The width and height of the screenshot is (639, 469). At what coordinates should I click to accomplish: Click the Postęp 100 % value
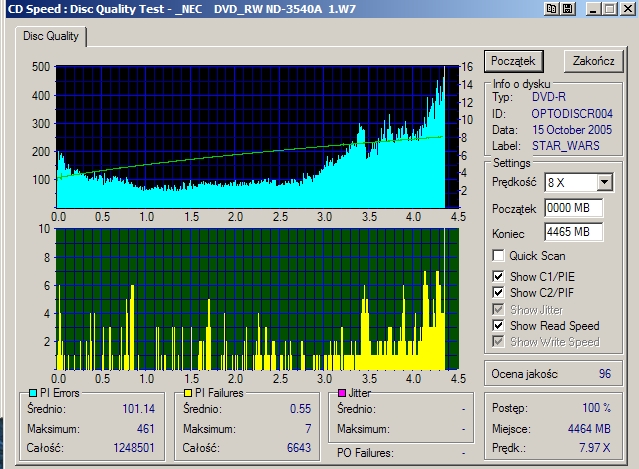(596, 408)
